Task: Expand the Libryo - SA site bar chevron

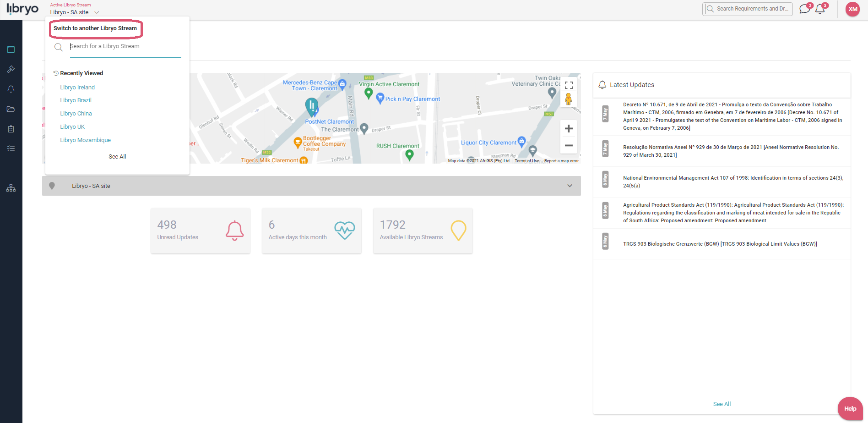Action: (570, 186)
